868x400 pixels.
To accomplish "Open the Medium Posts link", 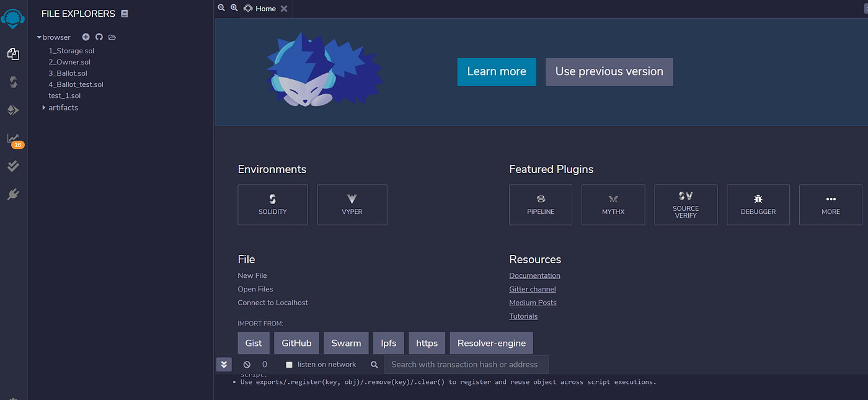I will [x=533, y=303].
